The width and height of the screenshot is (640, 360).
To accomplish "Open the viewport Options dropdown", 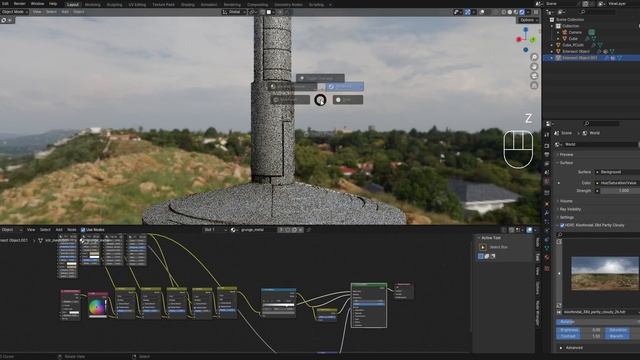I will click(x=528, y=20).
